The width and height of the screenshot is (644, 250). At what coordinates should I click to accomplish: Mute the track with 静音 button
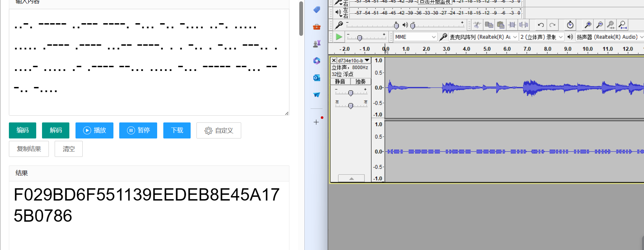point(340,82)
